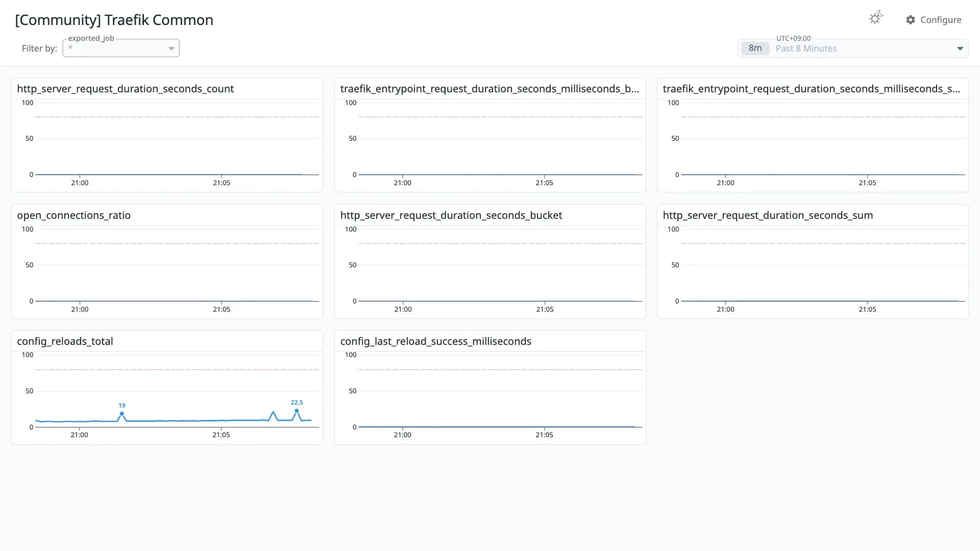Open the Past 8 Minutes time range dropdown arrow
Viewport: 980px width, 551px height.
[x=960, y=48]
